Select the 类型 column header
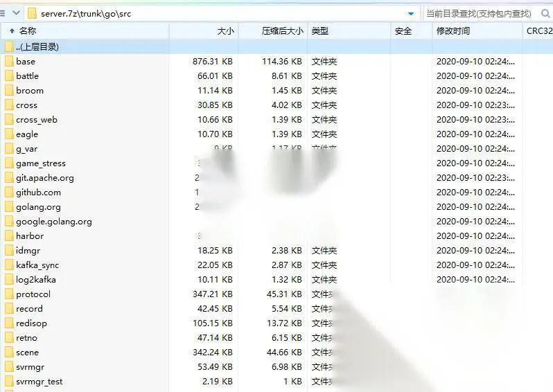This screenshot has height=392, width=553. point(349,31)
